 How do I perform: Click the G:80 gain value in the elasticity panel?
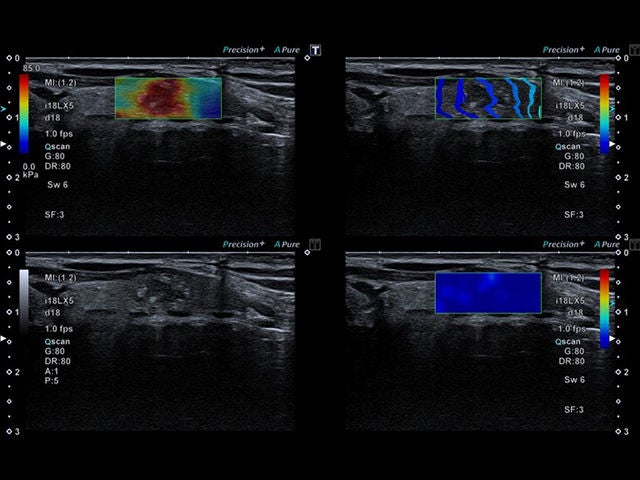55,156
